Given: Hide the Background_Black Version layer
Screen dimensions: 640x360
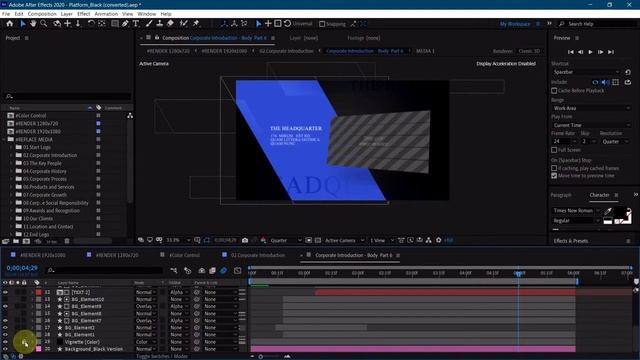Looking at the screenshot, I should click(5, 349).
